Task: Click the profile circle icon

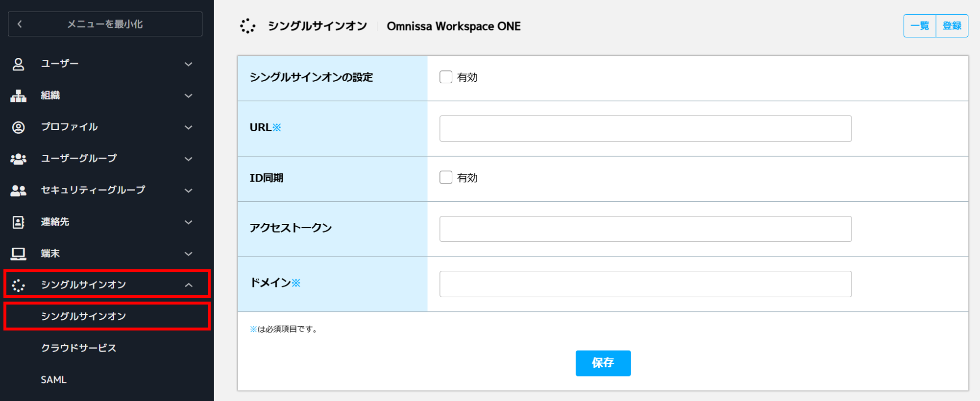Action: pos(18,127)
